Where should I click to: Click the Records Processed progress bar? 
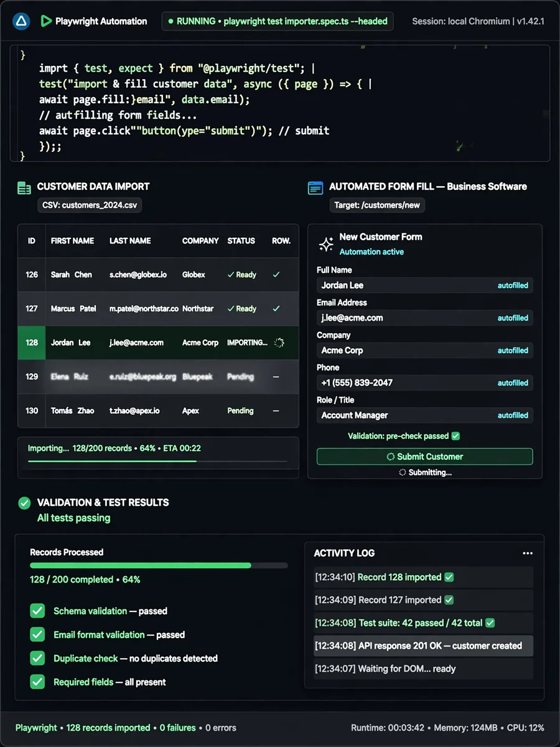click(x=159, y=566)
